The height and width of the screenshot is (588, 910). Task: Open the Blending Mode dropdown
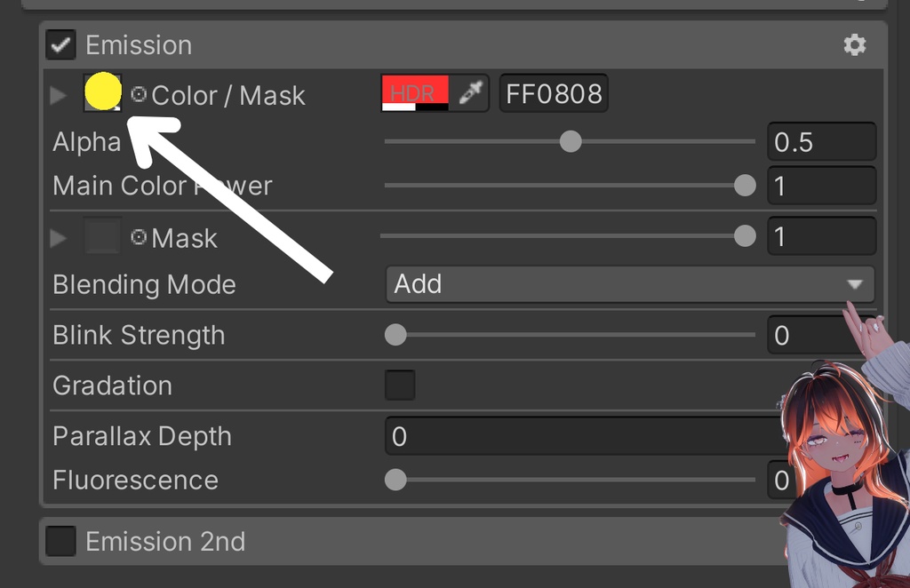(629, 284)
